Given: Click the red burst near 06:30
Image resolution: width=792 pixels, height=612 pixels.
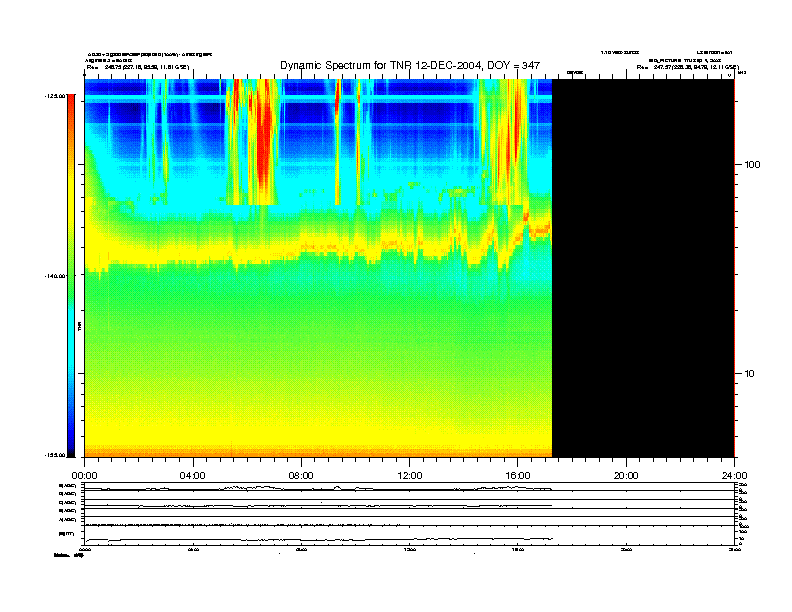Looking at the screenshot, I should pos(264,141).
